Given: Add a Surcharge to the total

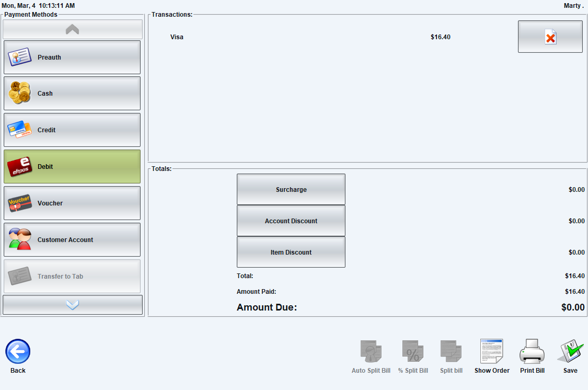Looking at the screenshot, I should coord(291,189).
